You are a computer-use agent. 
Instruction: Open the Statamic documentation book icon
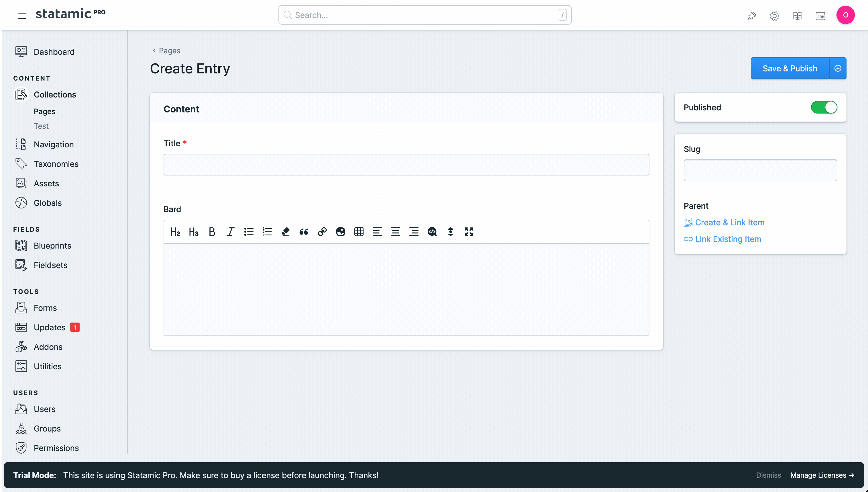pyautogui.click(x=798, y=15)
